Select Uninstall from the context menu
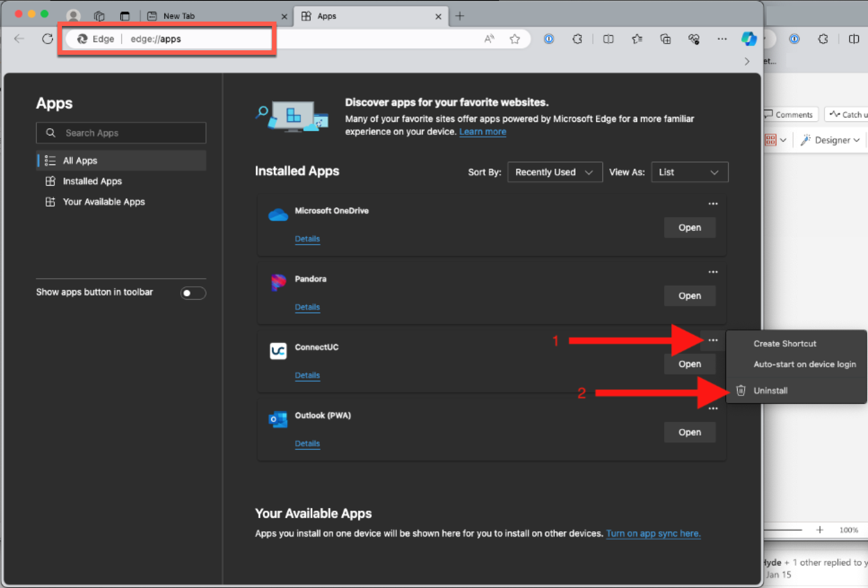868x588 pixels. (770, 391)
